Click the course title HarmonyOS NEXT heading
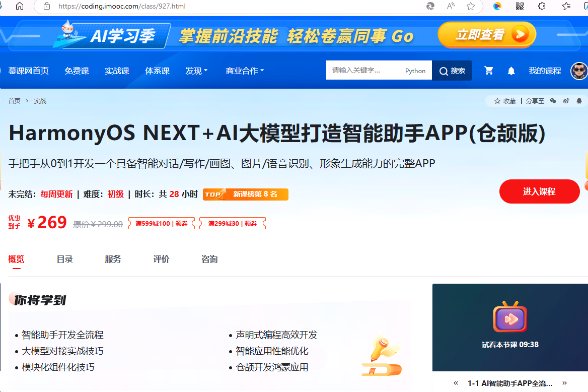588x392 pixels. point(277,133)
